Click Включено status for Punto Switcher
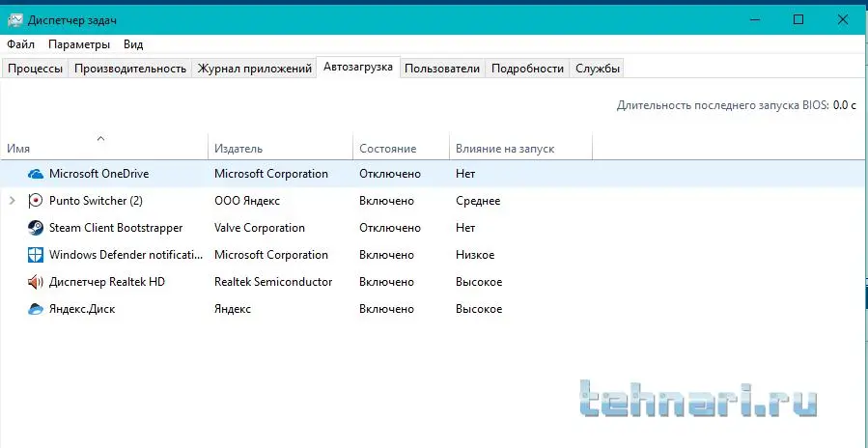The height and width of the screenshot is (448, 868). 386,201
